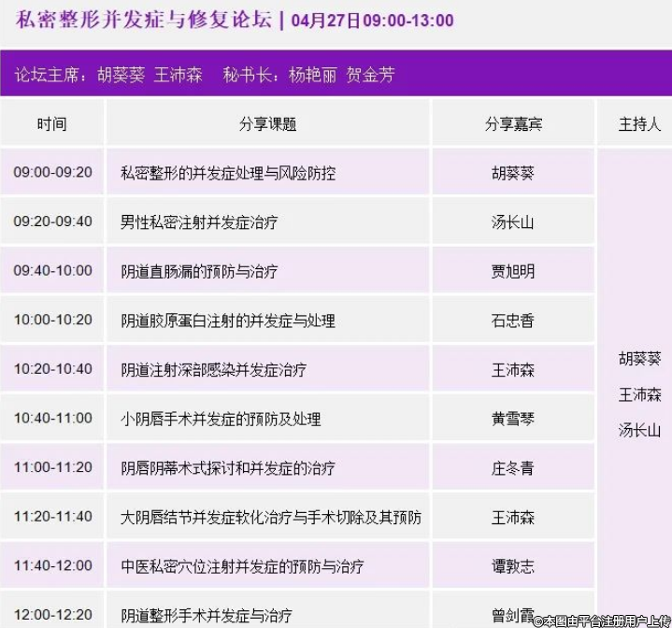Open the topic 阴道胶原蛋白注射的并发症与处理
672x628 pixels.
click(x=228, y=321)
